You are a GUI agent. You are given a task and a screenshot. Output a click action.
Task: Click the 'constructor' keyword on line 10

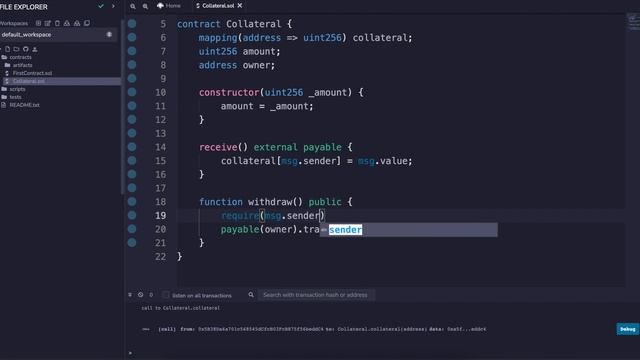point(229,93)
